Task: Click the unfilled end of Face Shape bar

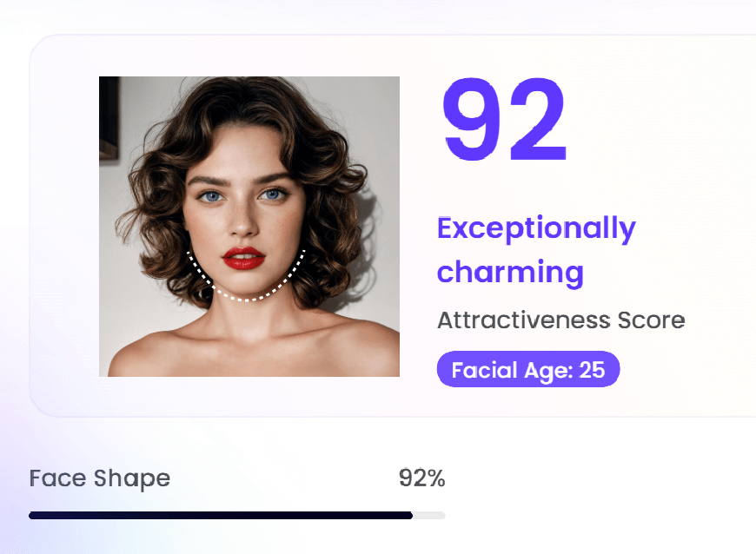Action: click(429, 515)
